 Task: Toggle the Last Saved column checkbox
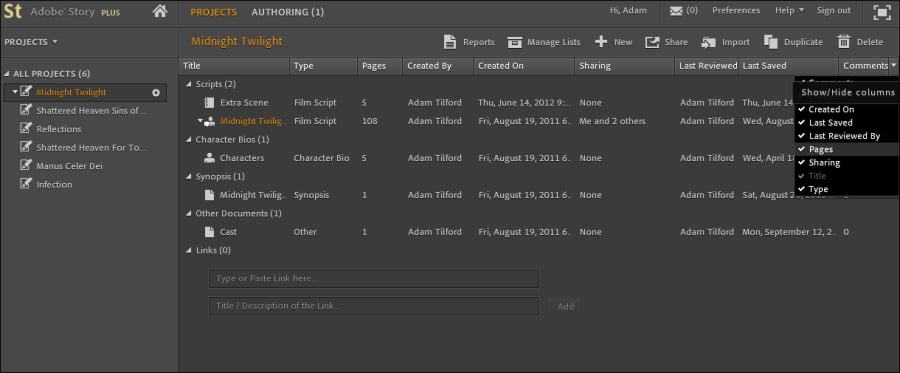801,122
